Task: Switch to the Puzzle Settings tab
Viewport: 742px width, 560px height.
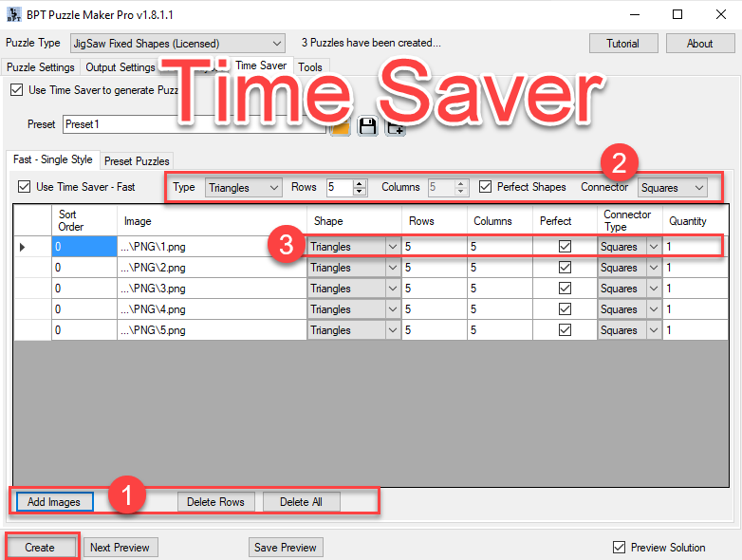Action: coord(40,67)
